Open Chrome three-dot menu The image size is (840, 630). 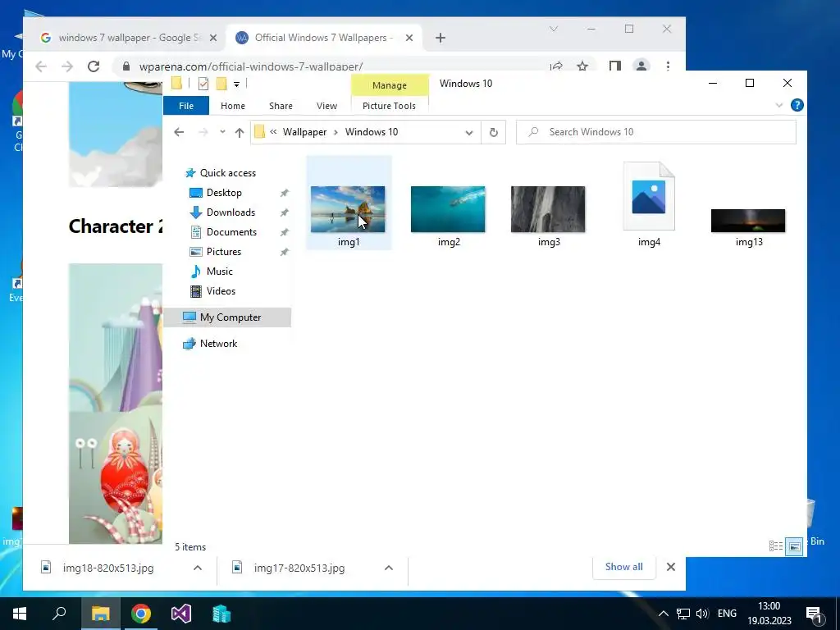coord(668,66)
